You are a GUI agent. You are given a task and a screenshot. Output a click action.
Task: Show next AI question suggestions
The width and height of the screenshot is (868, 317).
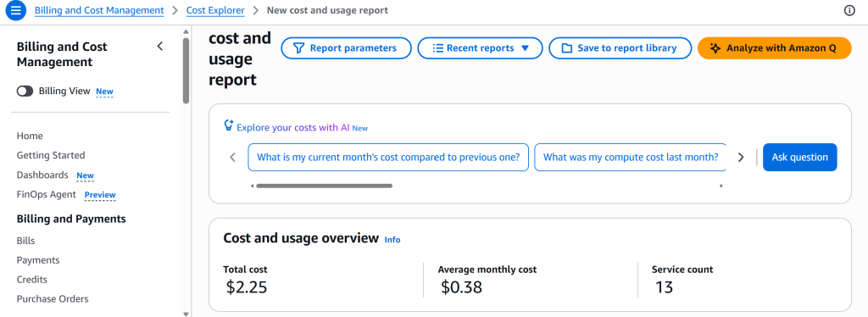click(x=741, y=158)
